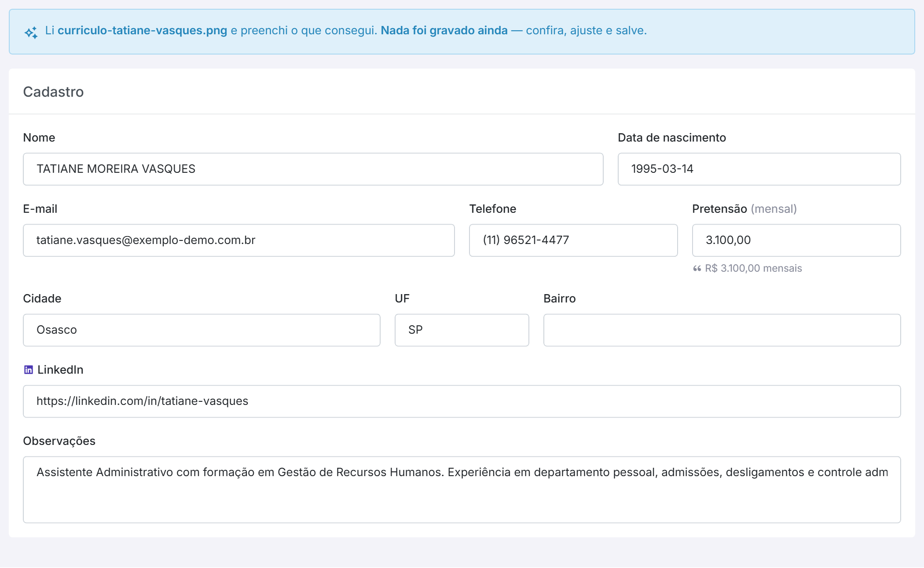924x568 pixels.
Task: Click the sparkle AI icon in the banner
Action: click(31, 33)
